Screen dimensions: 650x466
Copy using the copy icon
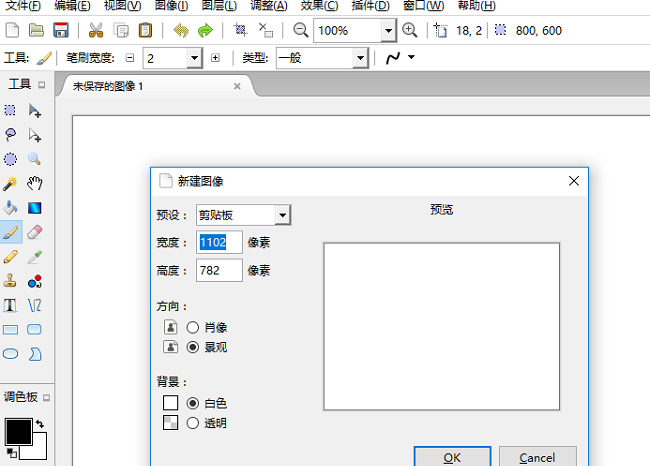pyautogui.click(x=121, y=30)
